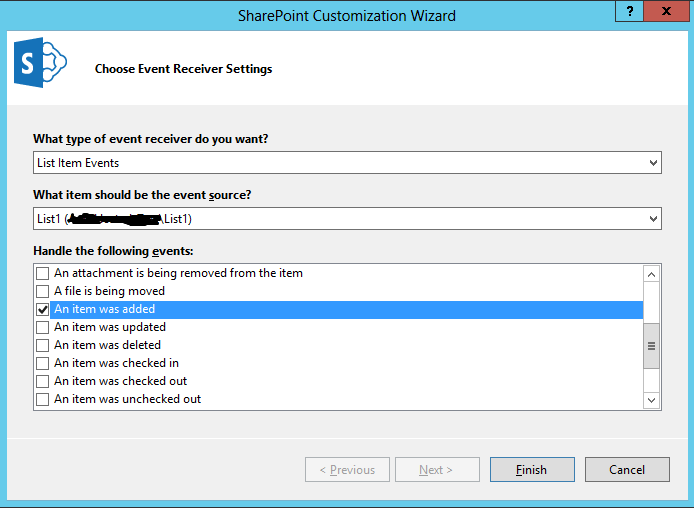This screenshot has height=508, width=694.
Task: Select the 'An item was added' row text
Action: [104, 309]
